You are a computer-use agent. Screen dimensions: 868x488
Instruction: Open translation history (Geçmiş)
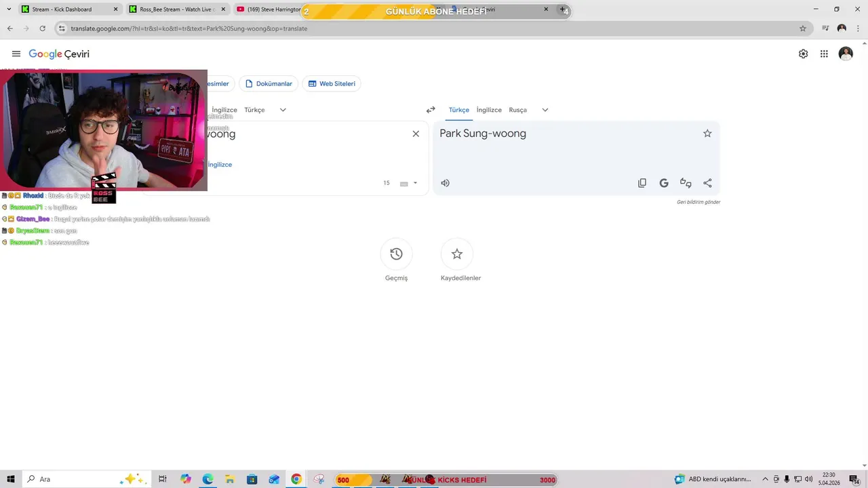click(x=396, y=254)
